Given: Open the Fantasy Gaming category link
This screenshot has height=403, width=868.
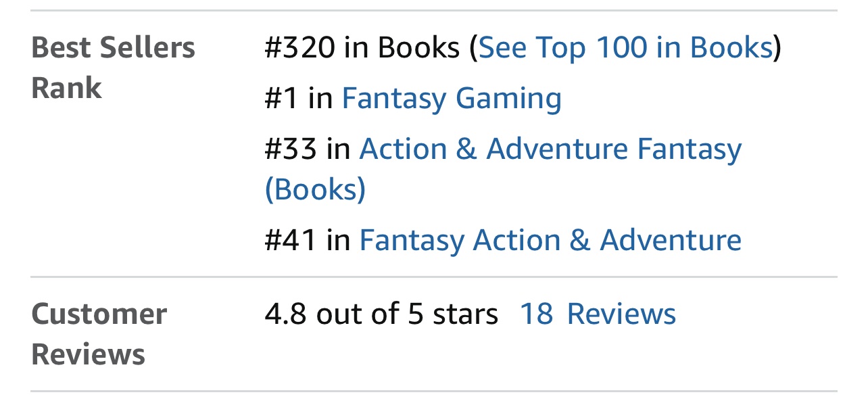Looking at the screenshot, I should point(452,98).
